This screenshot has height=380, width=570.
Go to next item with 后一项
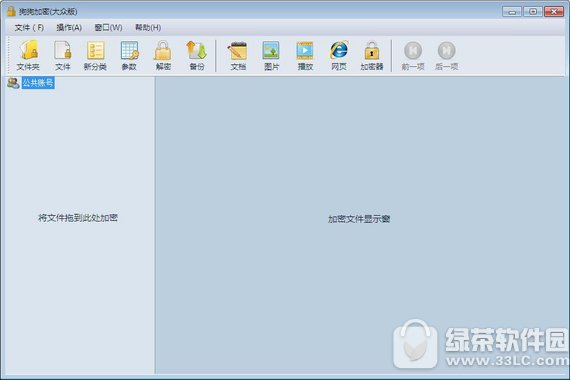pos(446,55)
